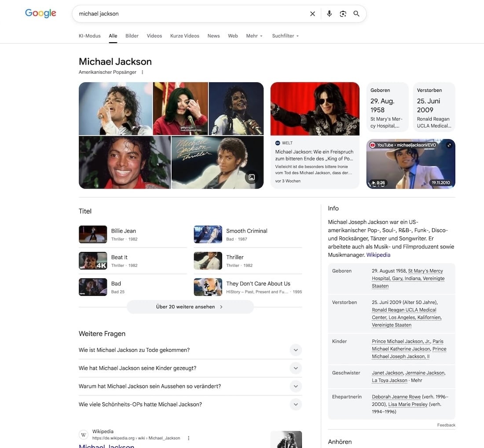Click the Billie Jean thumbnail
The height and width of the screenshot is (448, 484).
point(93,234)
